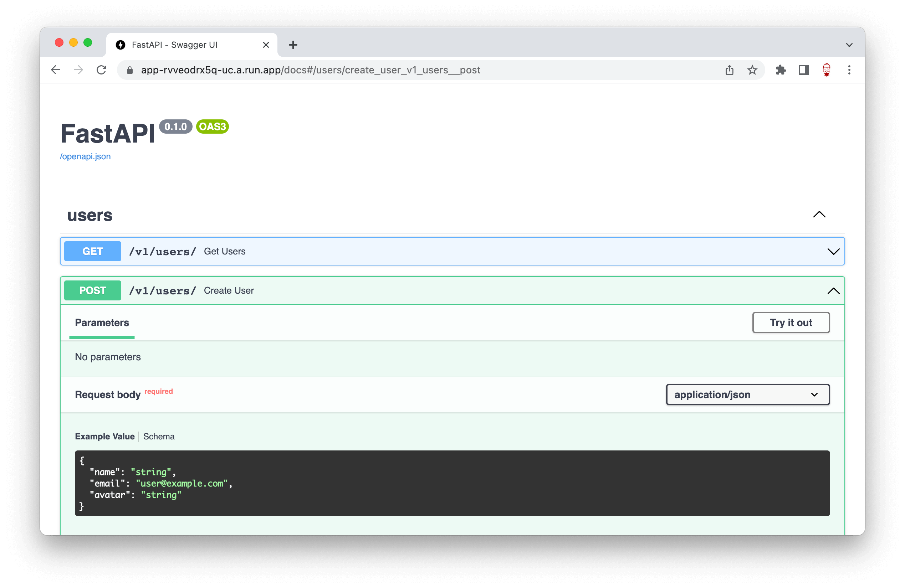
Task: Open the /openapi.json link
Action: pyautogui.click(x=85, y=156)
